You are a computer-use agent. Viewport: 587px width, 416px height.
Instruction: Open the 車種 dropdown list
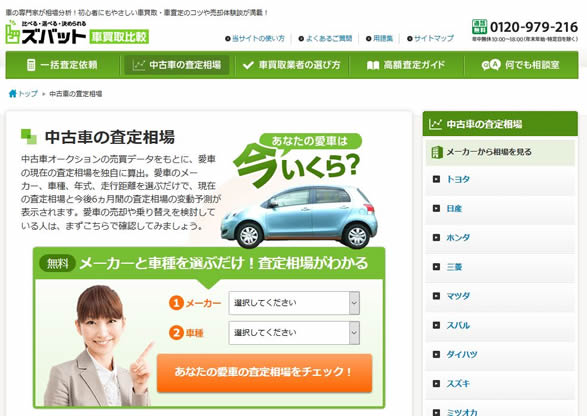[294, 333]
